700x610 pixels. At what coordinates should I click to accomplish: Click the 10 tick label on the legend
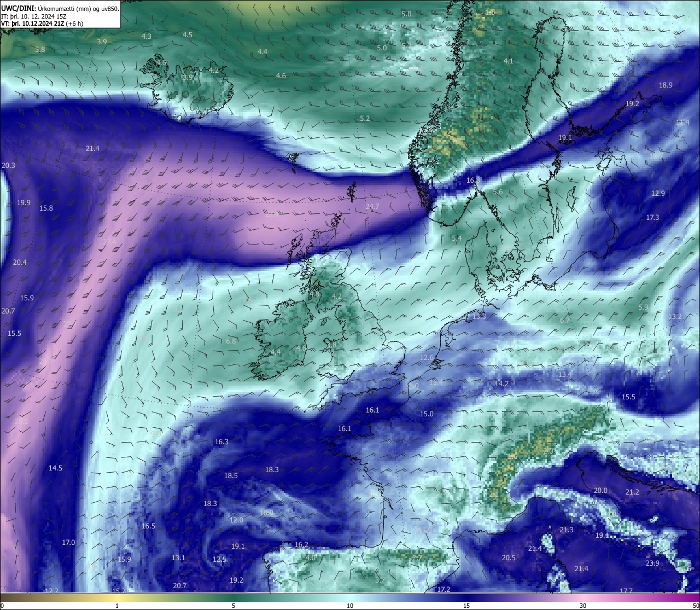pyautogui.click(x=350, y=606)
